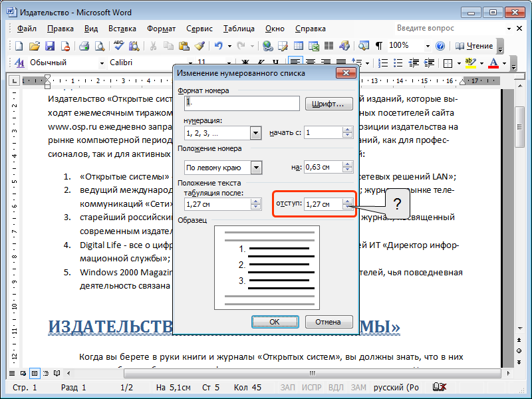Switch to Normal view button
Screen dimensions: 532x399
[12, 373]
